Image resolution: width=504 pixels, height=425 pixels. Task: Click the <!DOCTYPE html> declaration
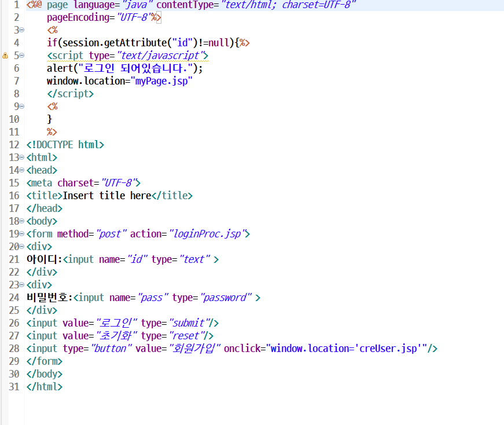pos(65,144)
